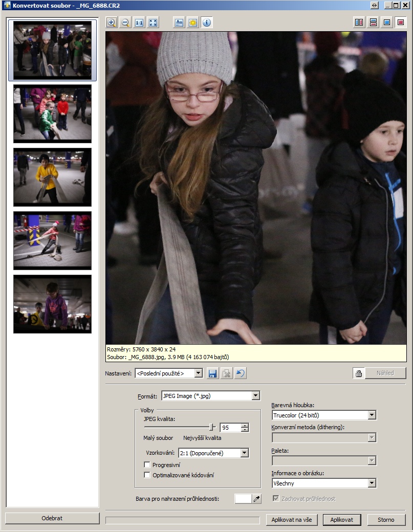Pick transparency color with the eyedropper
This screenshot has width=413, height=532.
click(257, 499)
